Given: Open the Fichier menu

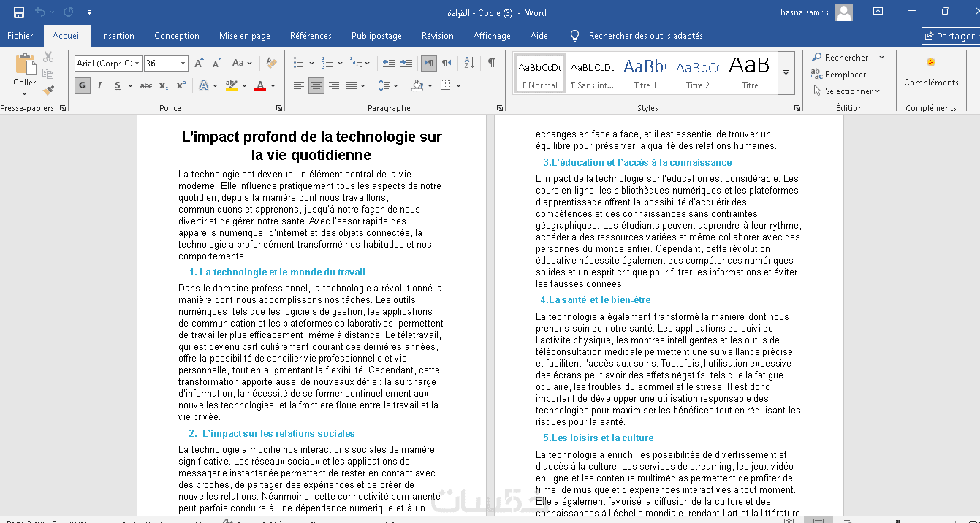Looking at the screenshot, I should pyautogui.click(x=20, y=35).
